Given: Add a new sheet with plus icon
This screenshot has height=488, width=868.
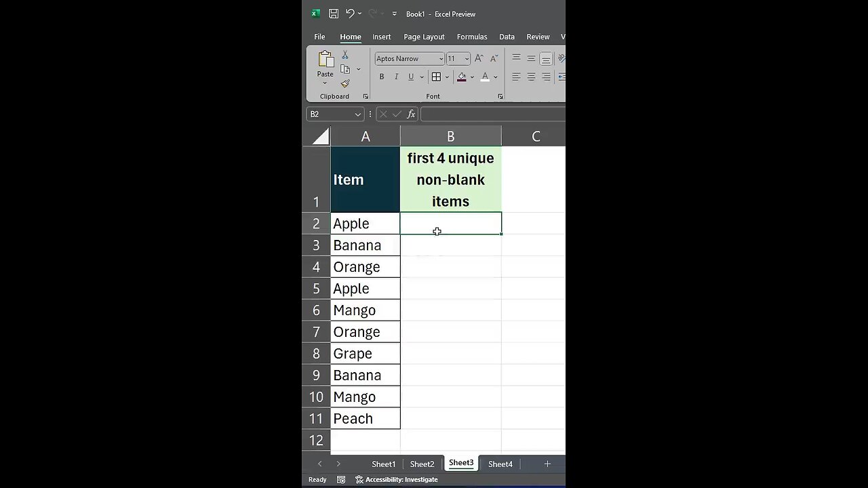Looking at the screenshot, I should coord(547,464).
